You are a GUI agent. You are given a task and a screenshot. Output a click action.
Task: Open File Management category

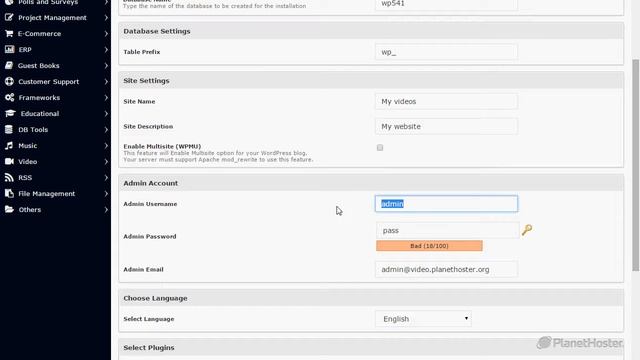tap(47, 193)
